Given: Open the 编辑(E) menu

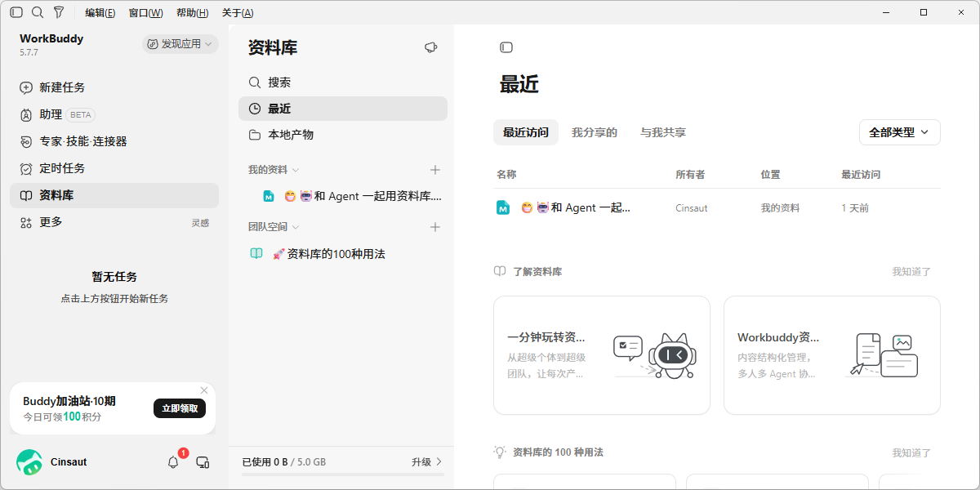Looking at the screenshot, I should click(x=100, y=13).
